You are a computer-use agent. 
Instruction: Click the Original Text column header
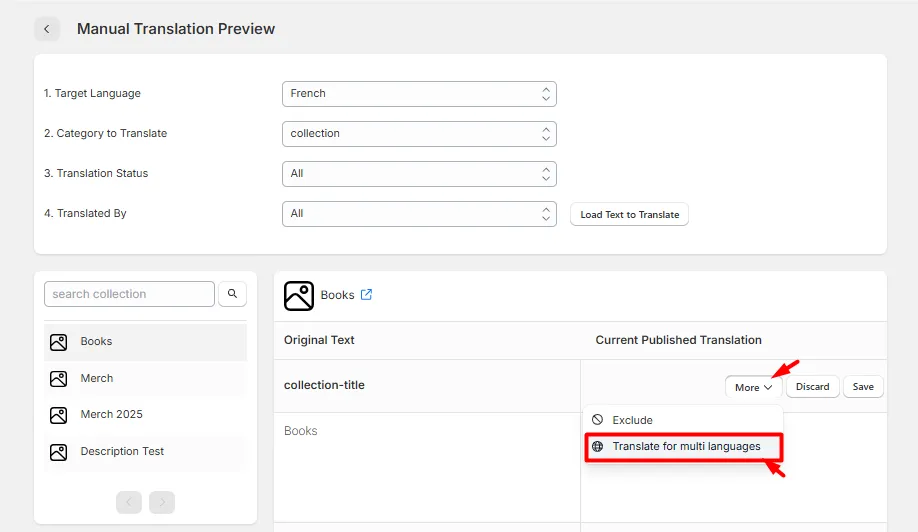(319, 340)
